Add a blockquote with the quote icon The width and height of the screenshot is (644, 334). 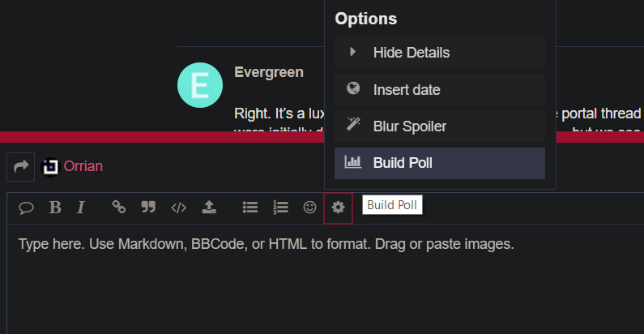(148, 208)
